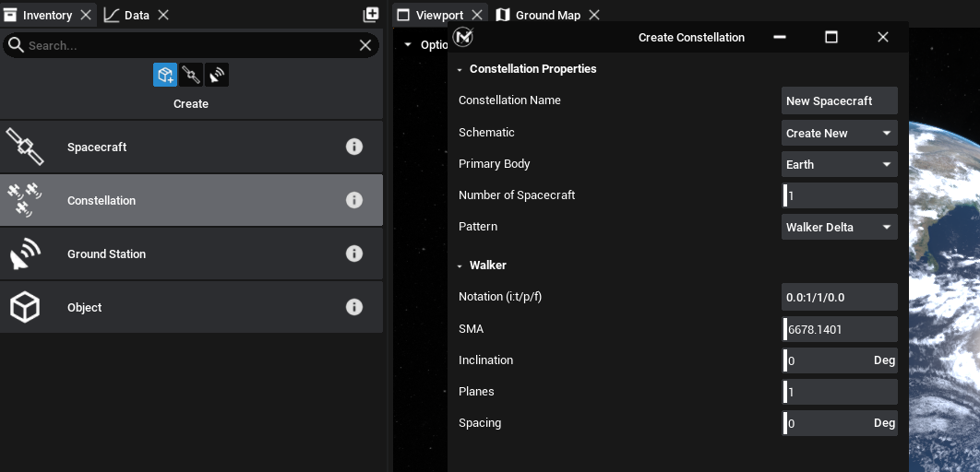Click the Ground Station dish icon
Image resolution: width=980 pixels, height=472 pixels.
click(25, 254)
